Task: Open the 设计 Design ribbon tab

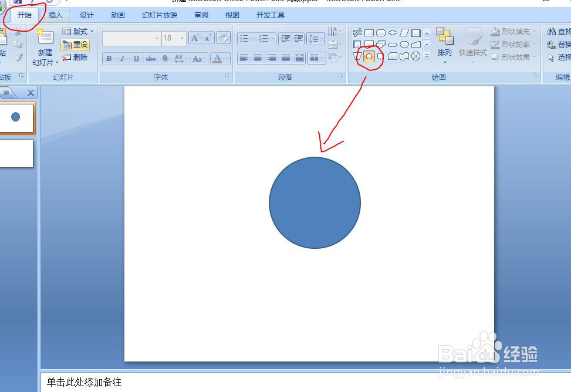Action: point(87,15)
